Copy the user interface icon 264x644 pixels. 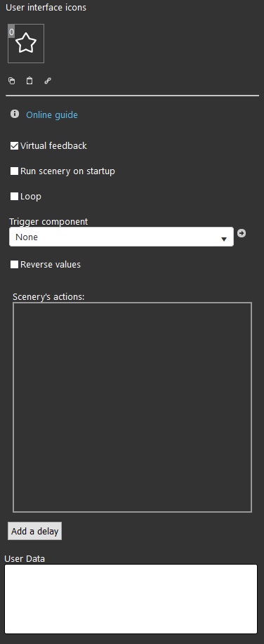click(12, 81)
